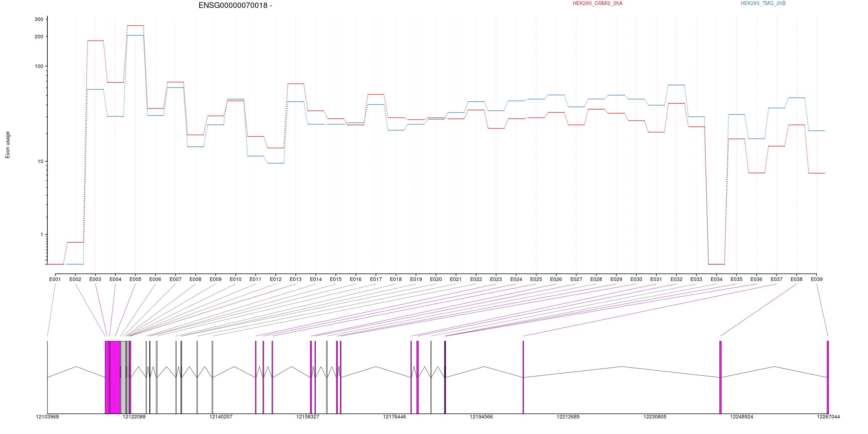Click exon label E032
The width and height of the screenshot is (868, 434).
click(676, 279)
